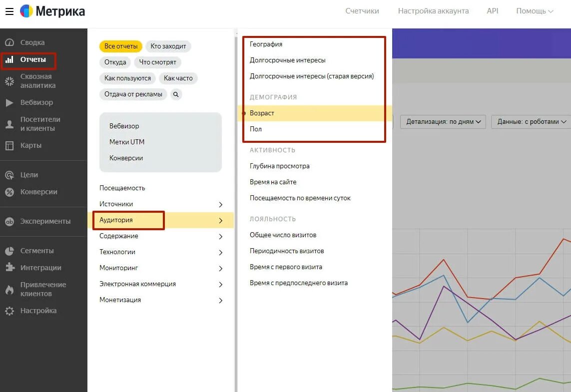Screen dimensions: 571x392
Task: Click the Сводка gauge icon
Action: pyautogui.click(x=9, y=42)
